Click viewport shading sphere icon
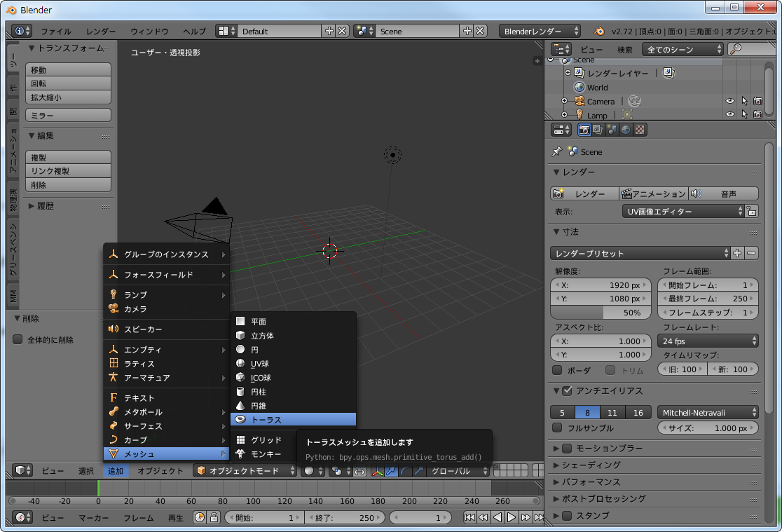The height and width of the screenshot is (532, 782). click(314, 470)
